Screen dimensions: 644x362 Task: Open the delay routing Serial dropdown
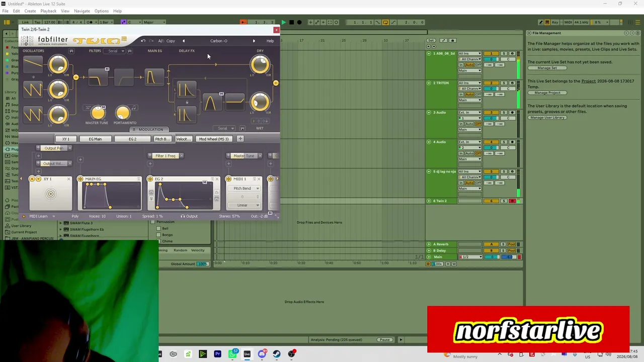pos(225,129)
